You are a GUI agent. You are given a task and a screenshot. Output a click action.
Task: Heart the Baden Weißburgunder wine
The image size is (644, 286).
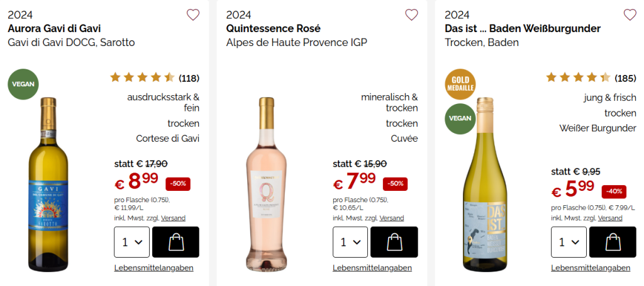click(x=630, y=14)
